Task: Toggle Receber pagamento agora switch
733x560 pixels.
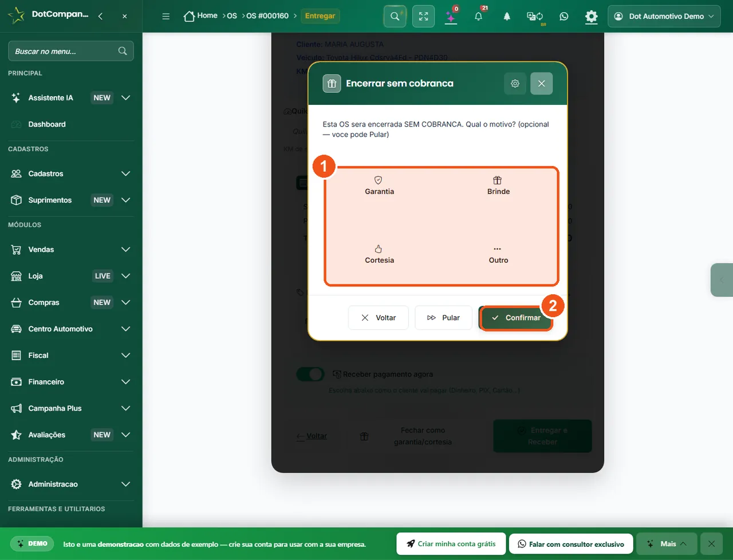Action: pyautogui.click(x=310, y=374)
